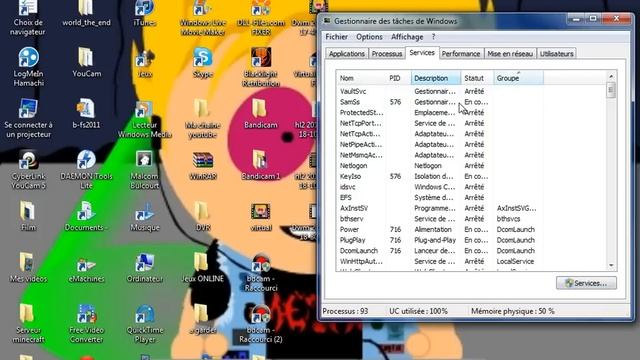640x360 pixels.
Task: Click the DAEMON Tools Lite icon
Action: point(86,170)
